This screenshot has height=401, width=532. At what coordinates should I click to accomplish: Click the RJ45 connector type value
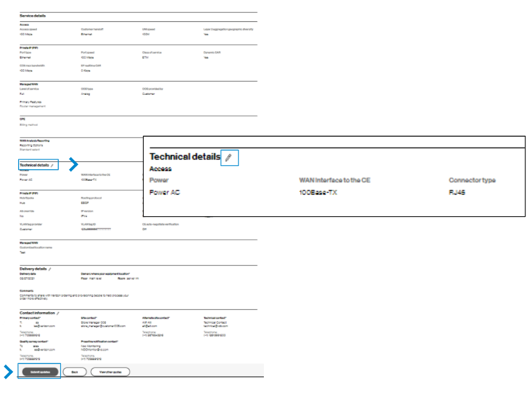(458, 192)
